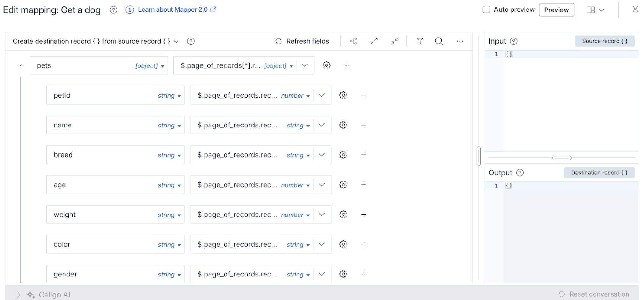This screenshot has height=300, width=644.
Task: Click the help icon beside Output
Action: pyautogui.click(x=520, y=173)
